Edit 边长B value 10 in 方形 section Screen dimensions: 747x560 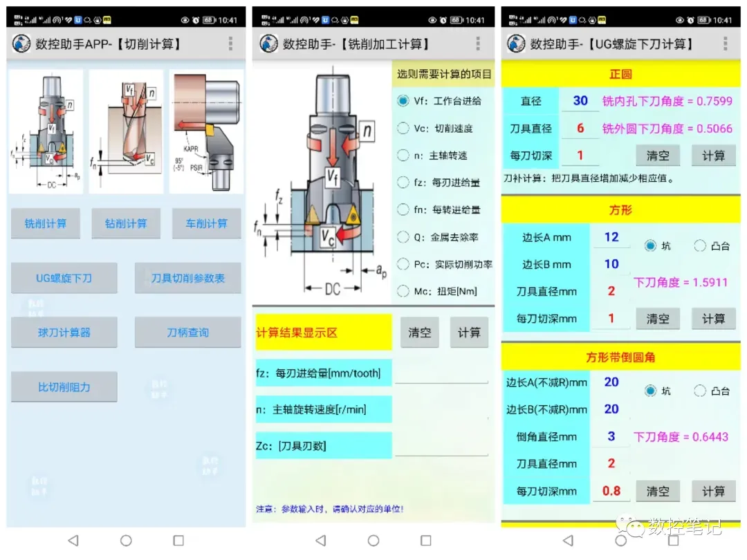(x=611, y=264)
